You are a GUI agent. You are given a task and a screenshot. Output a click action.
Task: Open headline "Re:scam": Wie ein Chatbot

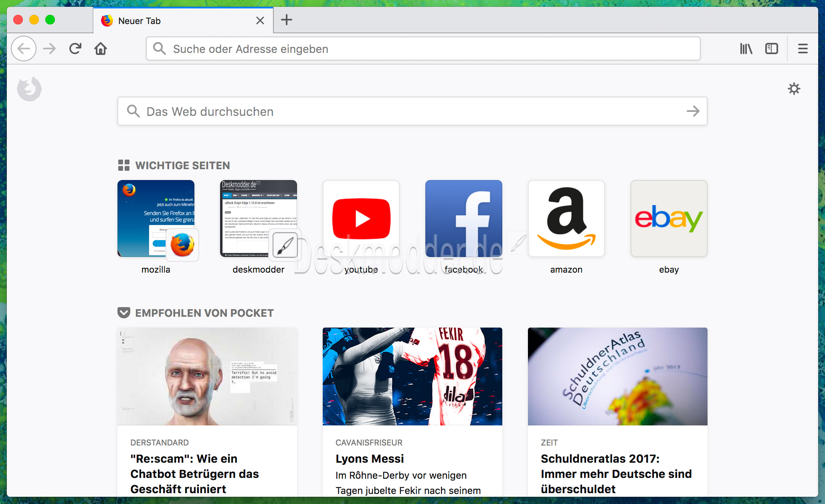[x=194, y=474]
